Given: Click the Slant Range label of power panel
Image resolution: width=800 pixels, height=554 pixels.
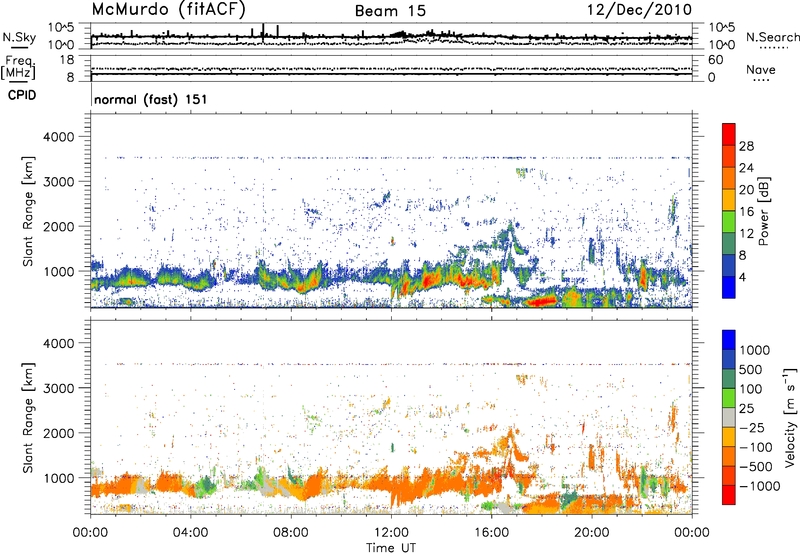Looking at the screenshot, I should [x=28, y=211].
